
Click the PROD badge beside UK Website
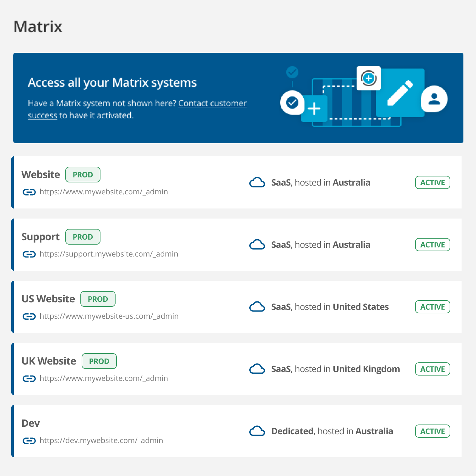pyautogui.click(x=99, y=361)
